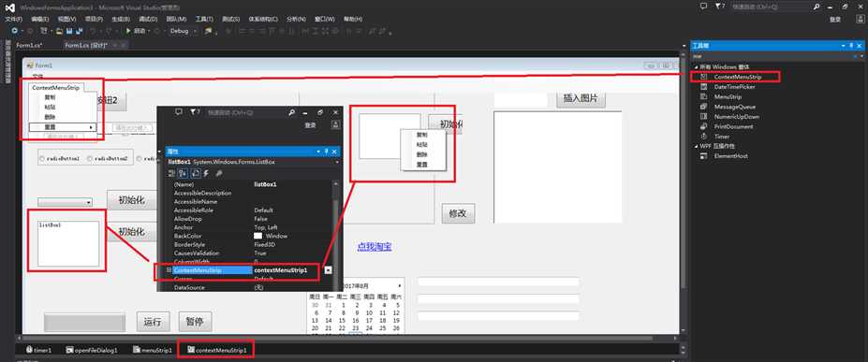This screenshot has width=868, height=362.
Task: Click the Save toolbar icon
Action: [x=69, y=31]
